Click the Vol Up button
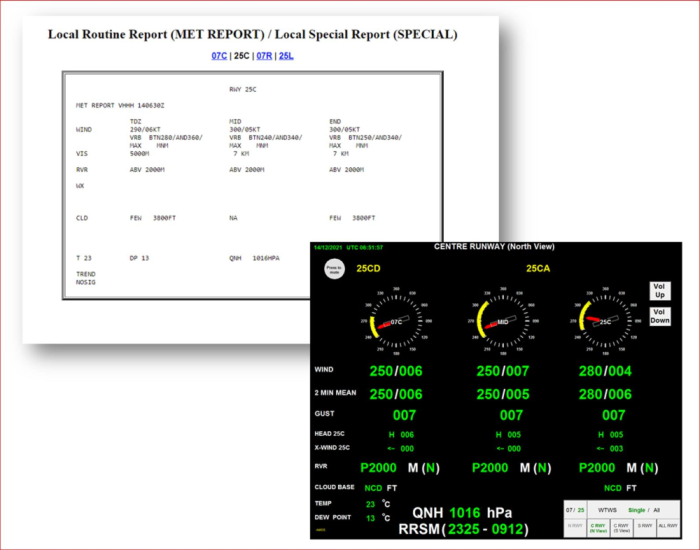700x550 pixels. (660, 291)
